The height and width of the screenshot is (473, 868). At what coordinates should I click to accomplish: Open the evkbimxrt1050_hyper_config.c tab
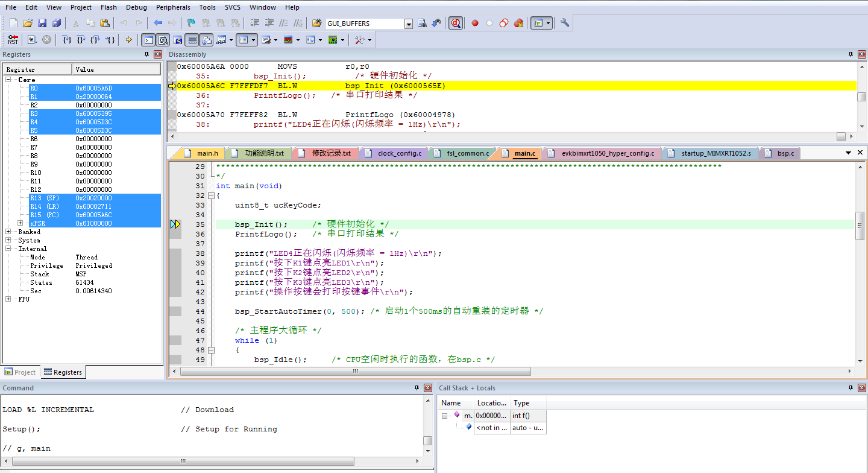click(x=602, y=153)
